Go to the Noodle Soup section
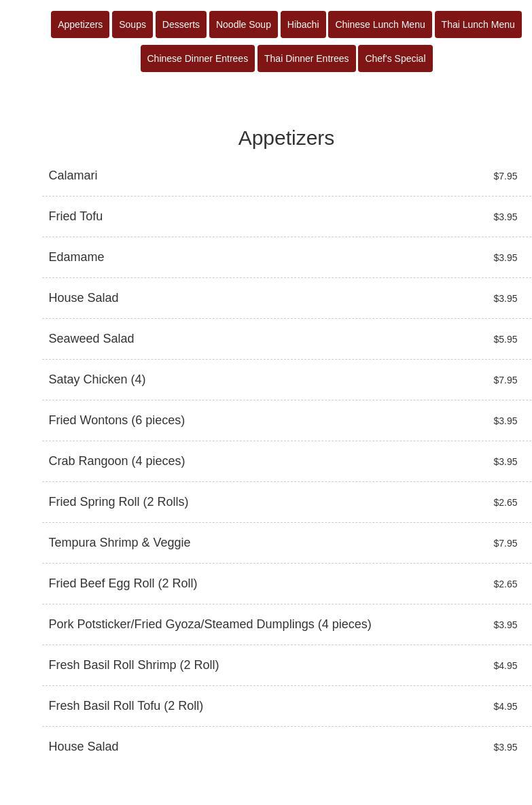The height and width of the screenshot is (805, 532). tap(243, 24)
